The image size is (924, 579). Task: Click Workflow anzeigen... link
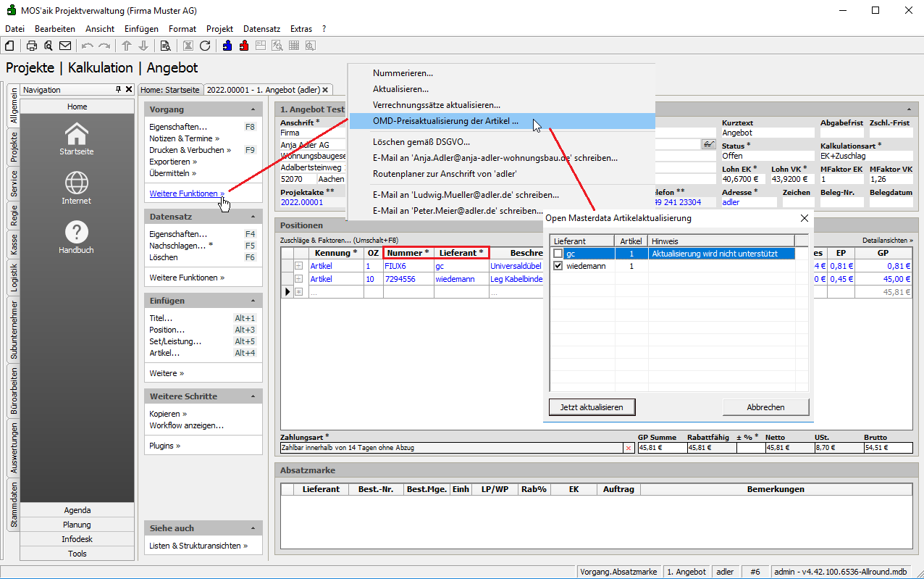(186, 425)
